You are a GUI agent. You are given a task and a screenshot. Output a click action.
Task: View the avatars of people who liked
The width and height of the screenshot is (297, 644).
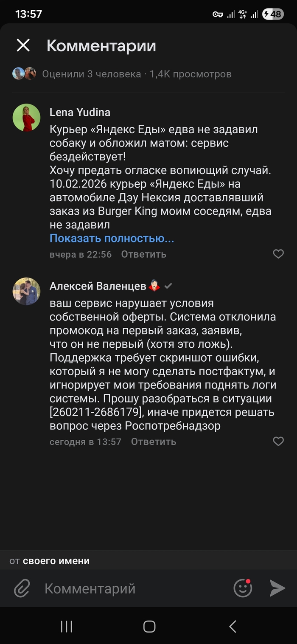(x=24, y=74)
